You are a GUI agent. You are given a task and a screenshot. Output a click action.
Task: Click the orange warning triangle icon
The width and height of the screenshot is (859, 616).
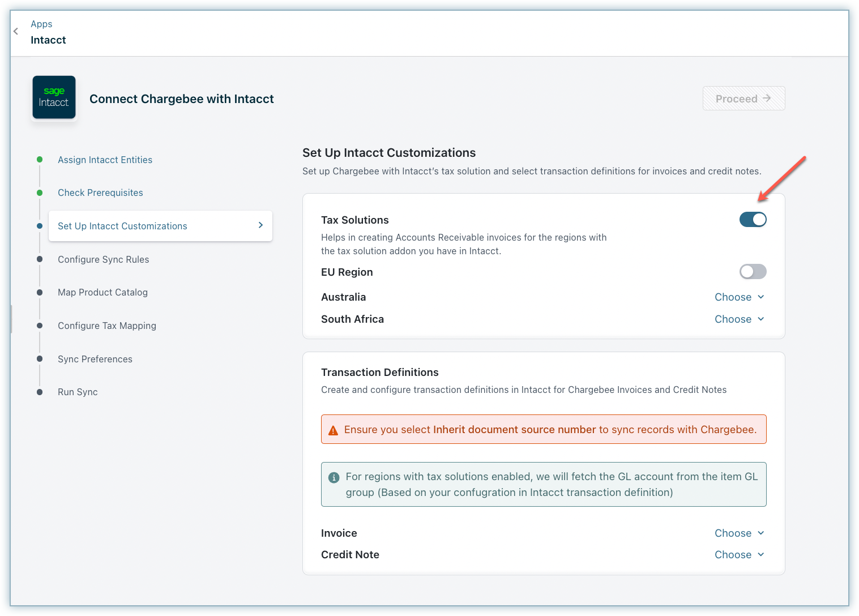(x=334, y=430)
